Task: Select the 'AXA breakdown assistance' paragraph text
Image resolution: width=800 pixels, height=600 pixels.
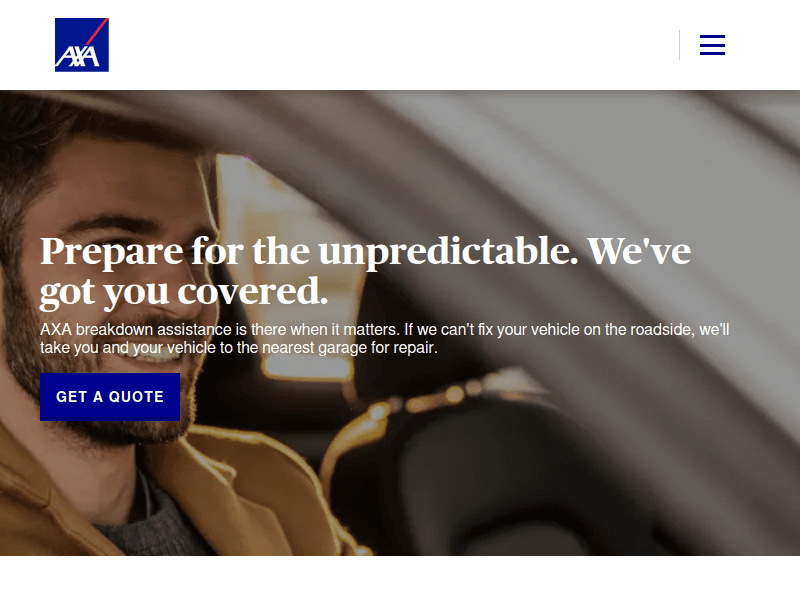Action: [x=385, y=338]
